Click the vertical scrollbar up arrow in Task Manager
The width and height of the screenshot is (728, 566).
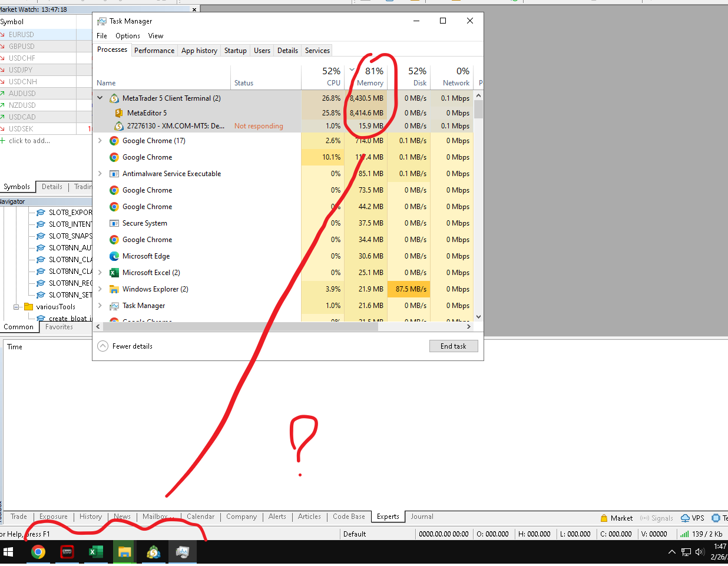point(478,95)
